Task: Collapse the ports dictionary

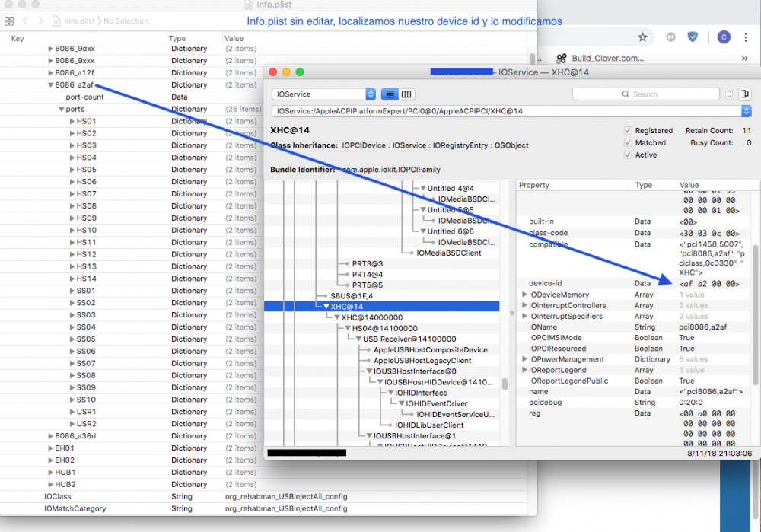Action: (x=61, y=109)
